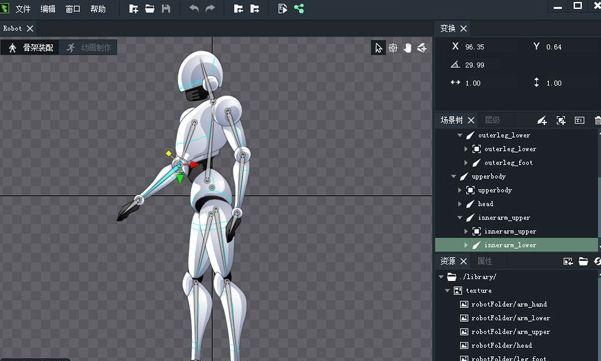Click the undo arrow in toolbar
The height and width of the screenshot is (361, 601).
click(194, 8)
